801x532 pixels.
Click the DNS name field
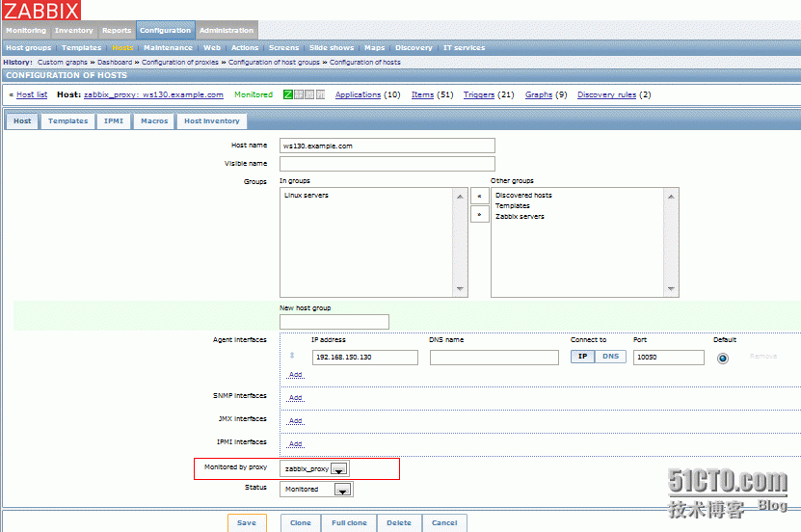pyautogui.click(x=494, y=358)
